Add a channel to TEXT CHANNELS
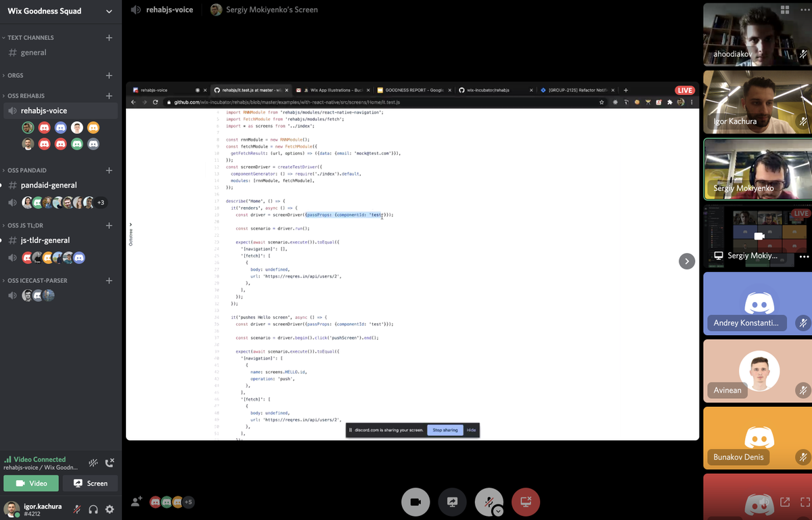 click(x=109, y=37)
